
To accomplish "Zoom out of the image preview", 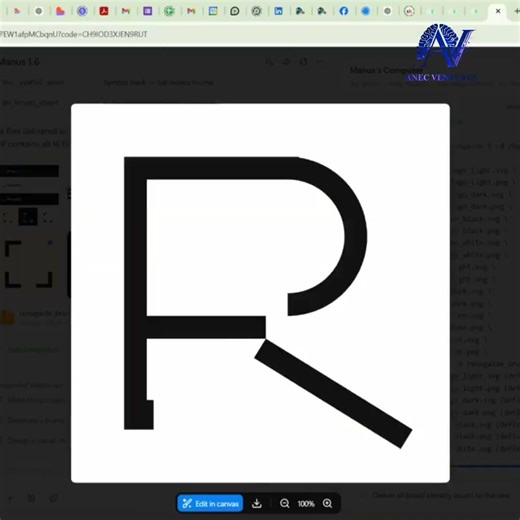I will [284, 503].
